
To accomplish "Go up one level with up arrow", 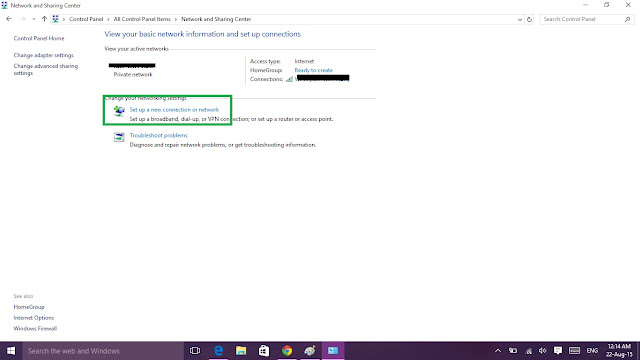I will click(x=44, y=19).
